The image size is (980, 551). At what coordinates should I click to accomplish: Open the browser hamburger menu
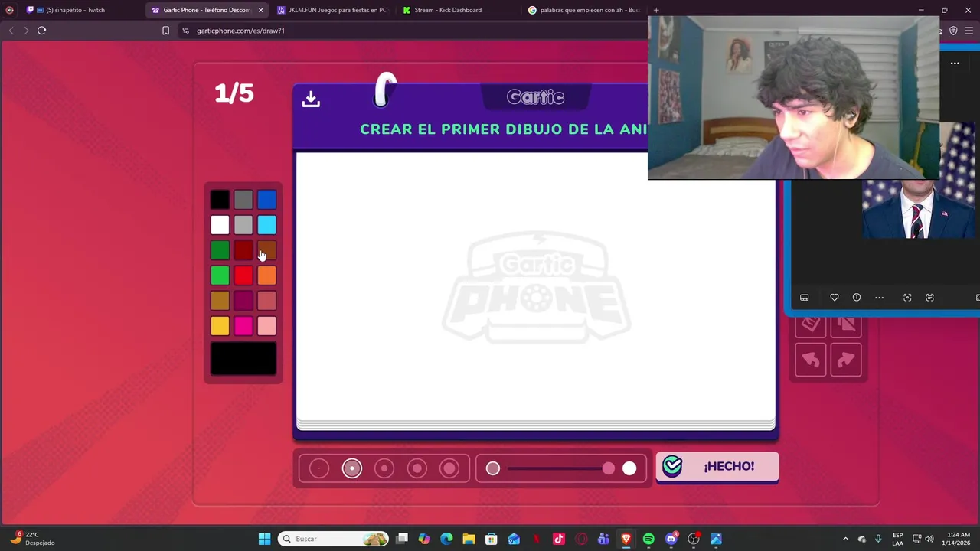[x=969, y=31]
